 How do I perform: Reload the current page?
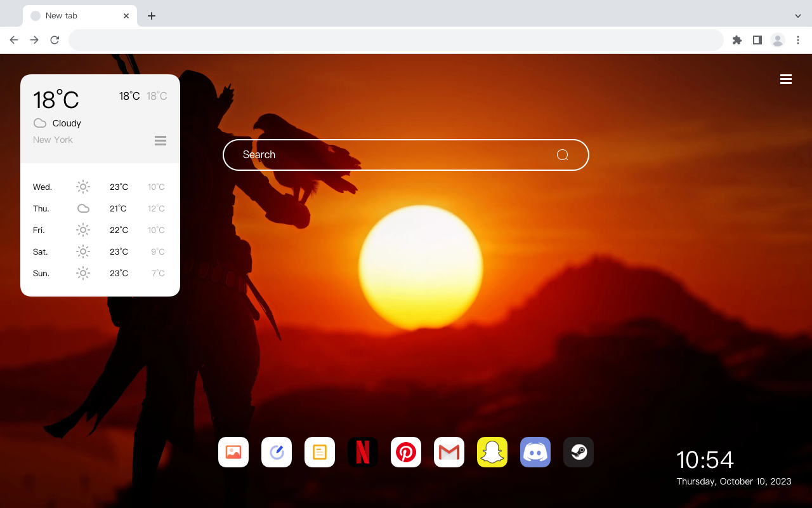tap(55, 40)
